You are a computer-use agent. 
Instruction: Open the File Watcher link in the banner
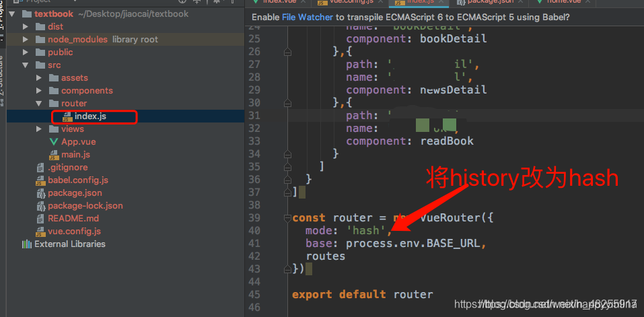pyautogui.click(x=306, y=17)
